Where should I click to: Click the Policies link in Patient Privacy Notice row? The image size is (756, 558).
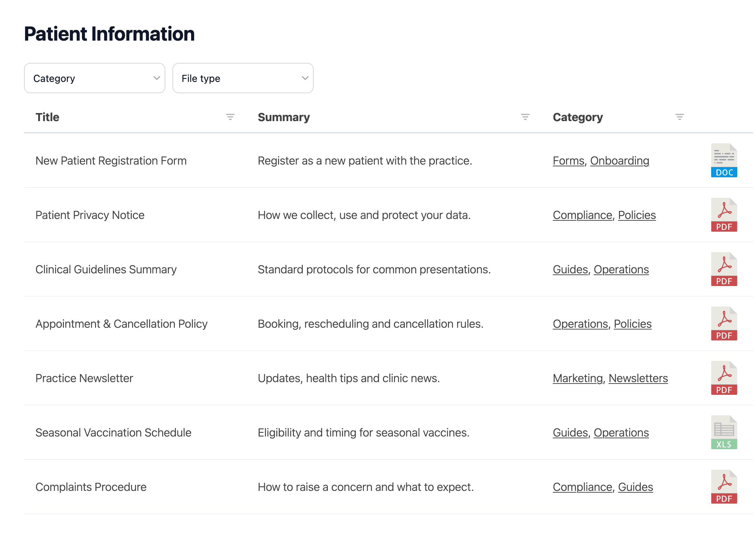(x=637, y=215)
